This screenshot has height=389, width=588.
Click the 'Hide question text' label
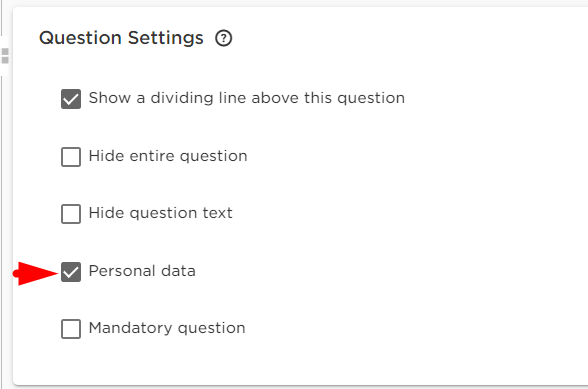point(160,213)
